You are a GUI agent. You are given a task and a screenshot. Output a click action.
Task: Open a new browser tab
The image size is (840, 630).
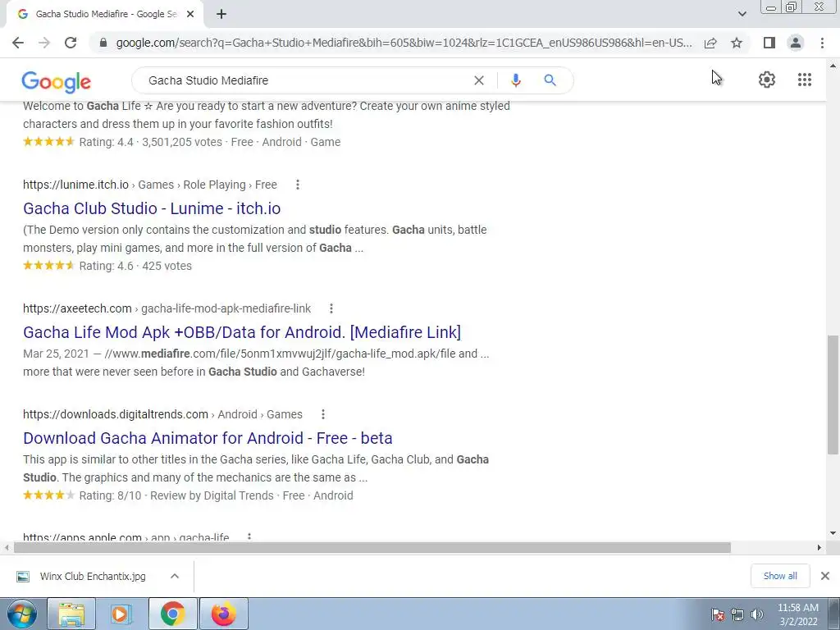221,15
